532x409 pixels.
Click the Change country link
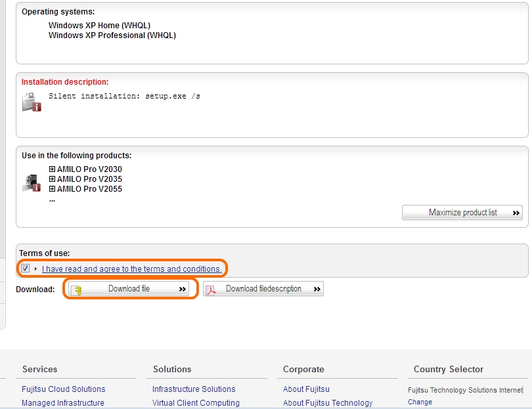(420, 402)
